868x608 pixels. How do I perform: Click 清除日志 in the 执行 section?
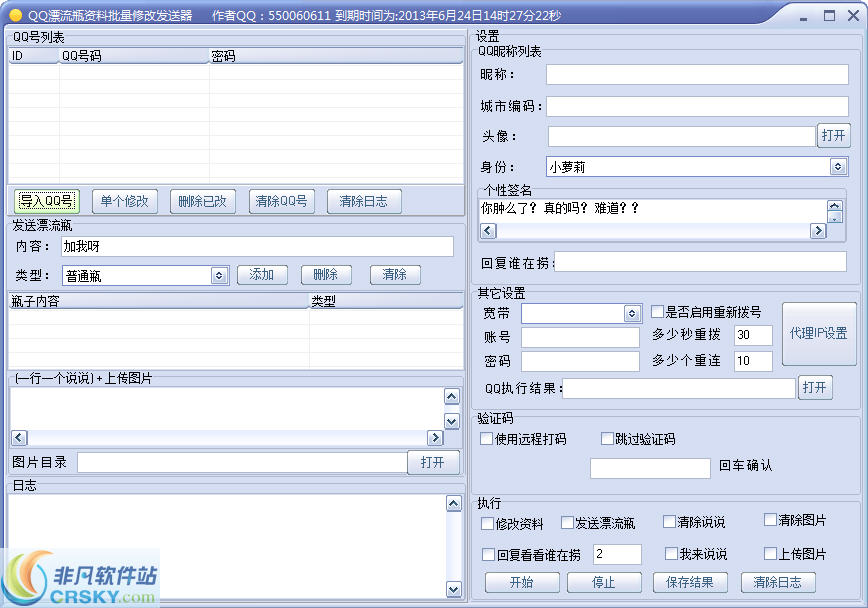click(x=778, y=583)
